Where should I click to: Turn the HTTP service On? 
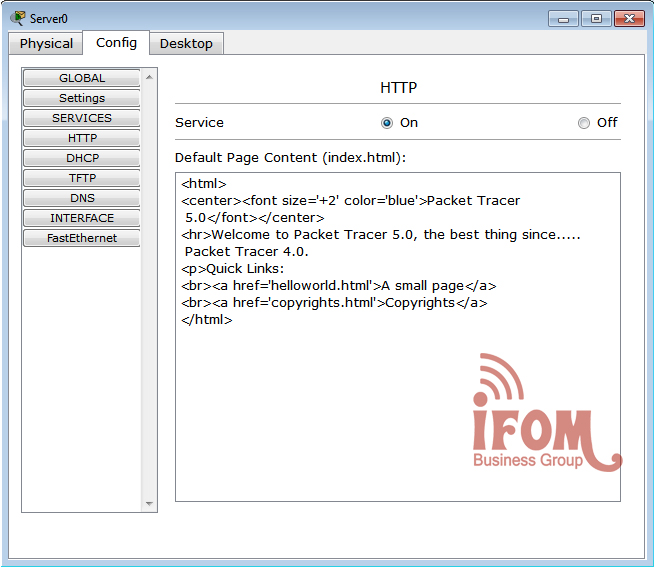(x=387, y=123)
